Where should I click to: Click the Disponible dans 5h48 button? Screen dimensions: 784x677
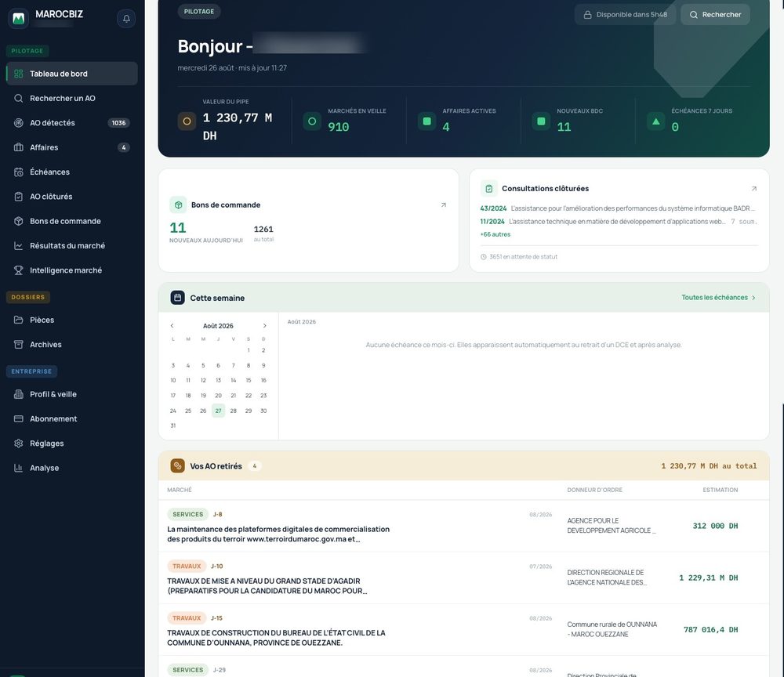(x=625, y=14)
